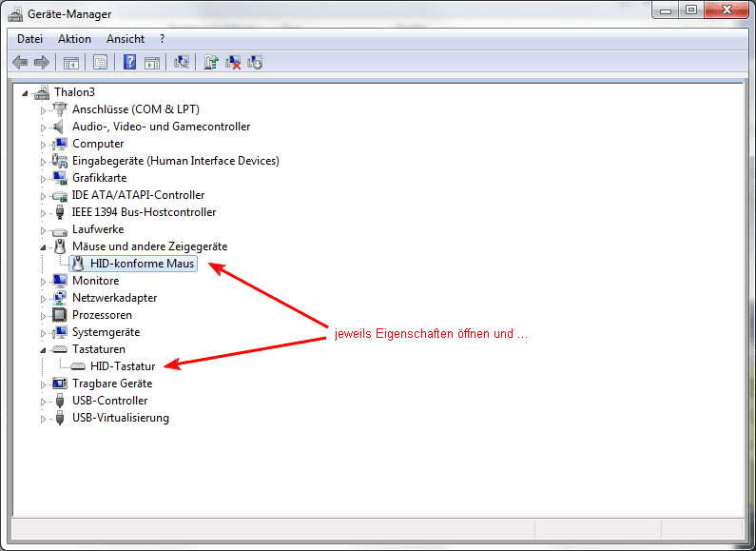Viewport: 756px width, 551px height.
Task: Select the Prozessoren label
Action: coord(102,315)
